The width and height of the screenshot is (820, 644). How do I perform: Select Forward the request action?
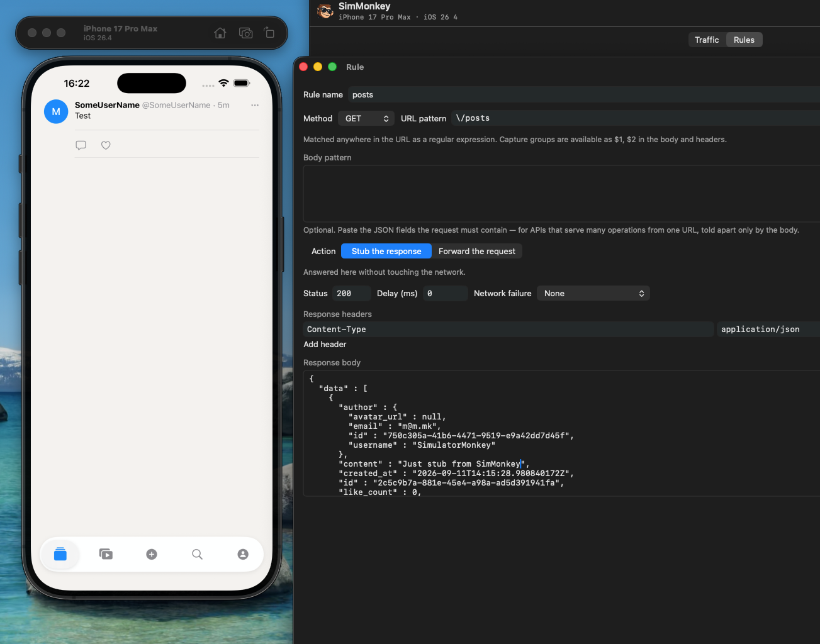coord(477,251)
